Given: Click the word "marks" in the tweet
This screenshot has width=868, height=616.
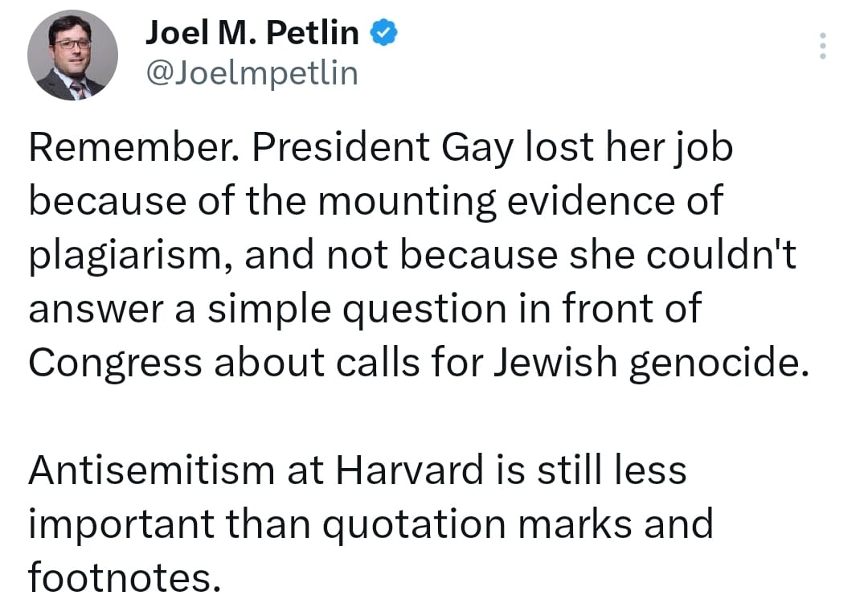Looking at the screenshot, I should point(560,523).
